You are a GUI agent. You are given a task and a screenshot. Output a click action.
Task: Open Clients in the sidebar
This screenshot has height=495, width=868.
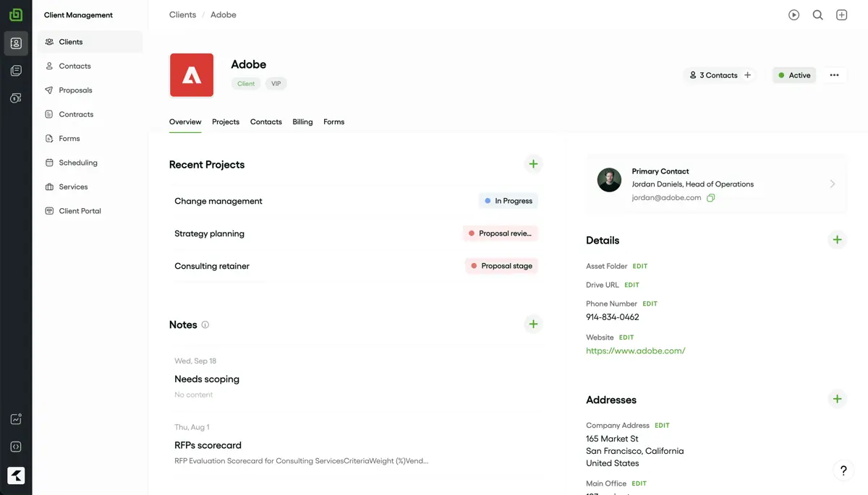tap(90, 42)
